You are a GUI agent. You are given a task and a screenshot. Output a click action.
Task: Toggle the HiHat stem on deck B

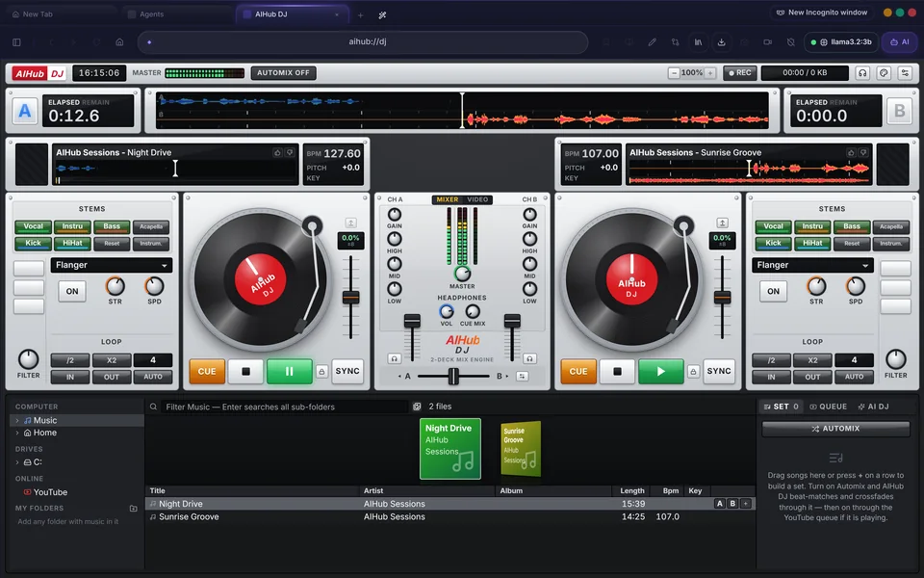coord(812,243)
